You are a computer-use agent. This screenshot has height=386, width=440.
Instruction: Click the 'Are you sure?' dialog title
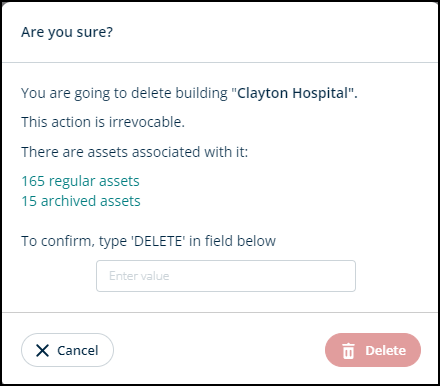pyautogui.click(x=67, y=32)
